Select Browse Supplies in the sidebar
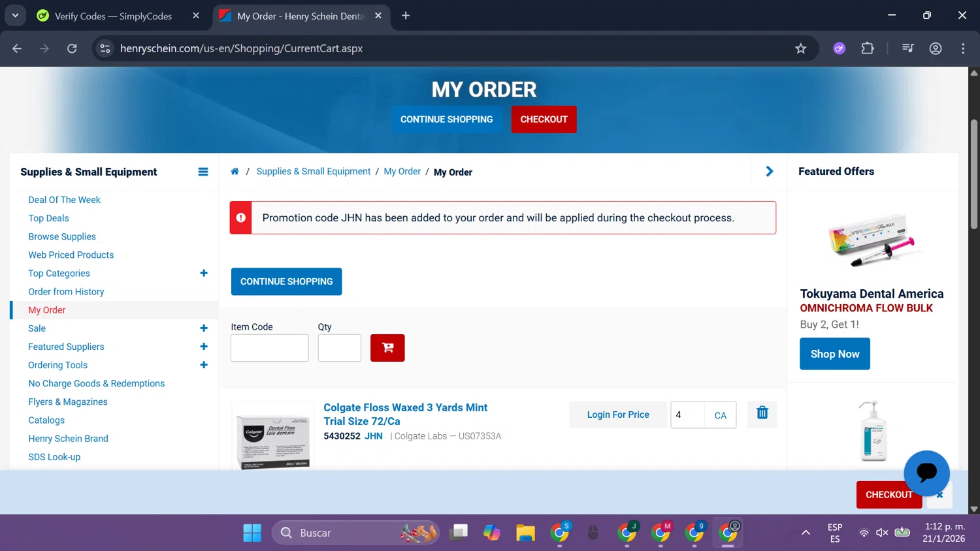Image resolution: width=980 pixels, height=551 pixels. point(62,236)
